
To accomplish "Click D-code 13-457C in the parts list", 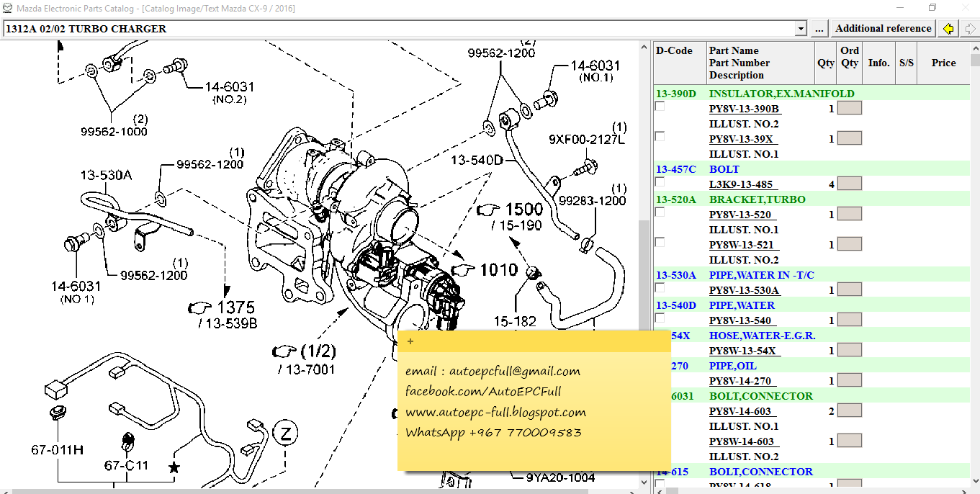I will point(675,169).
